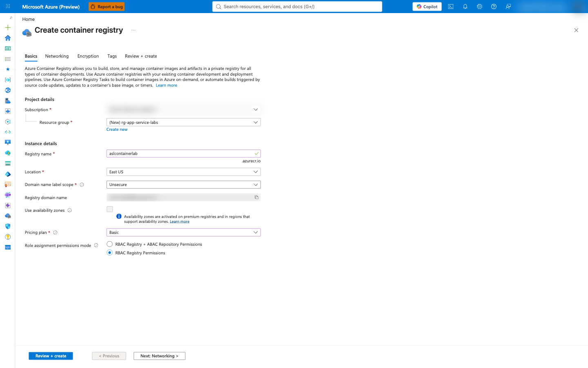588x368 pixels.
Task: Open Virtual machines monitor icon in sidebar
Action: coord(8,142)
